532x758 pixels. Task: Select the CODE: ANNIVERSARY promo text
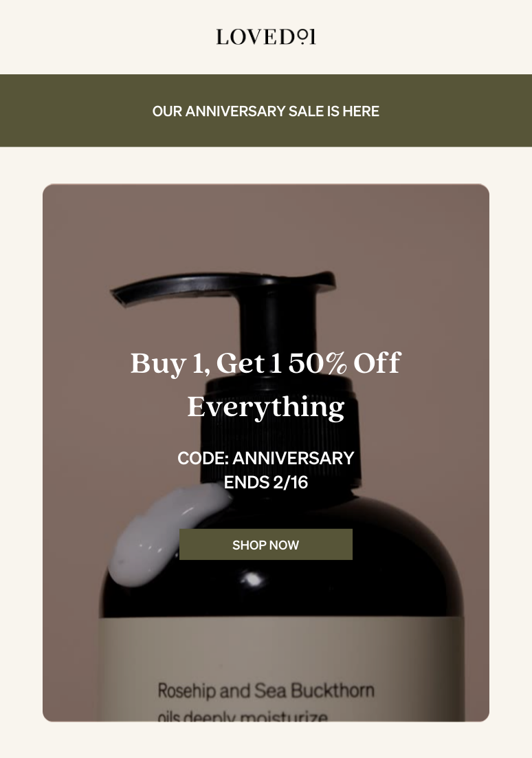tap(266, 458)
